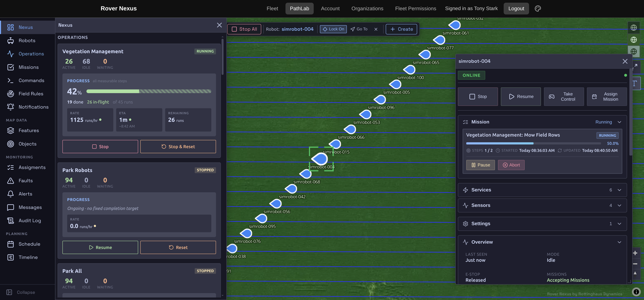Open Robots in the sidebar
Viewport: 644px width, 300px height.
click(x=28, y=40)
